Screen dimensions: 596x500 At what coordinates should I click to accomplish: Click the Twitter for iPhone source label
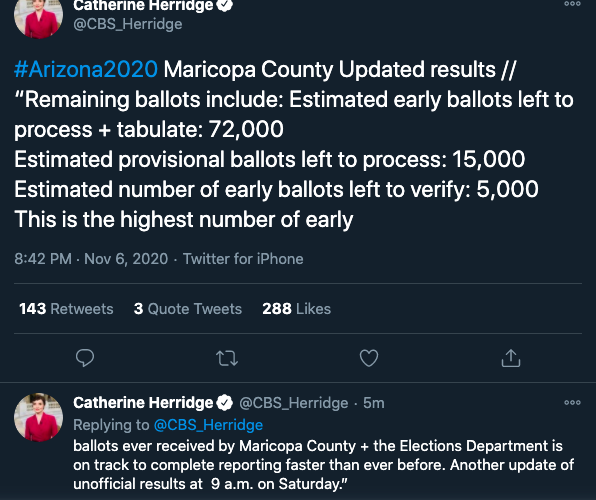pos(243,259)
